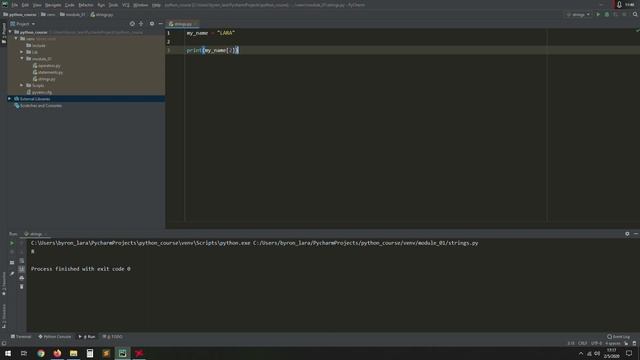Open Chrome from the taskbar
640x360 pixels.
pos(41,353)
